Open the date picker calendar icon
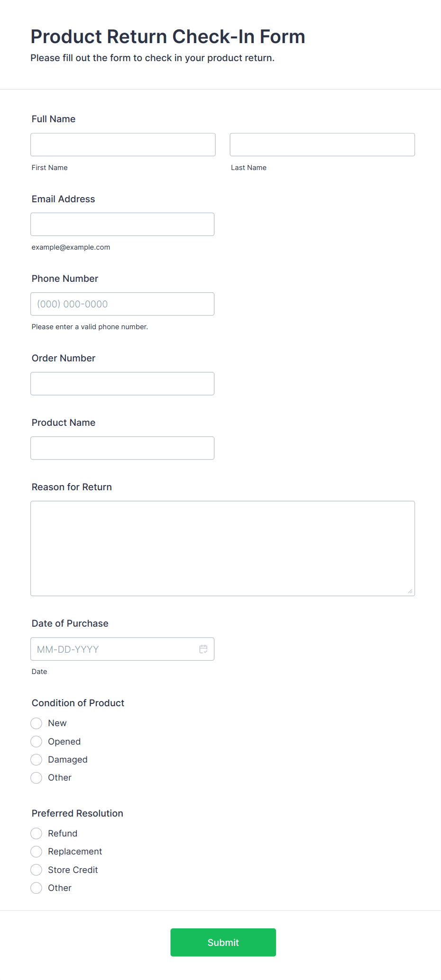The image size is (441, 980). (x=203, y=649)
